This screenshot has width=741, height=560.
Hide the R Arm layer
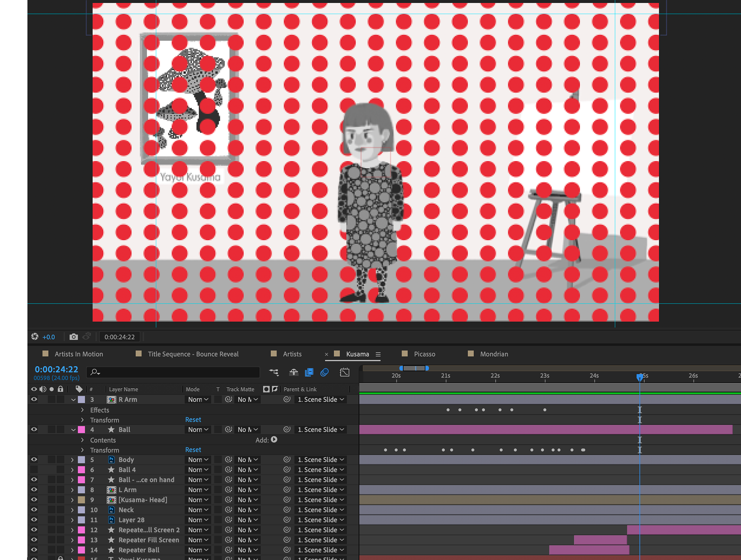point(34,399)
